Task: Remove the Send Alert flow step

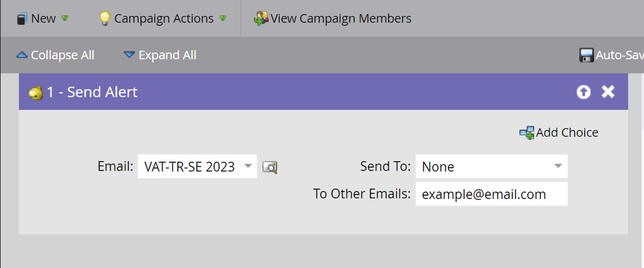Action: [x=608, y=92]
